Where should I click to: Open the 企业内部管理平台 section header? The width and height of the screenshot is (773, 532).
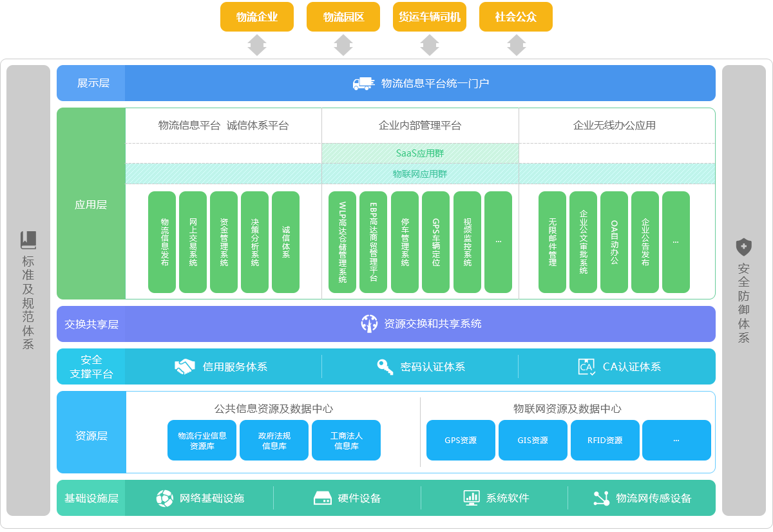[420, 126]
